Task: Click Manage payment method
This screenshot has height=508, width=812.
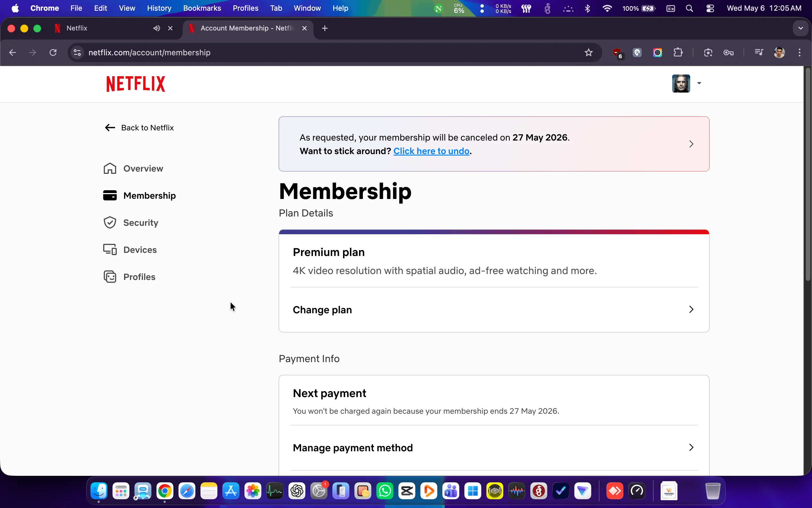Action: tap(494, 448)
